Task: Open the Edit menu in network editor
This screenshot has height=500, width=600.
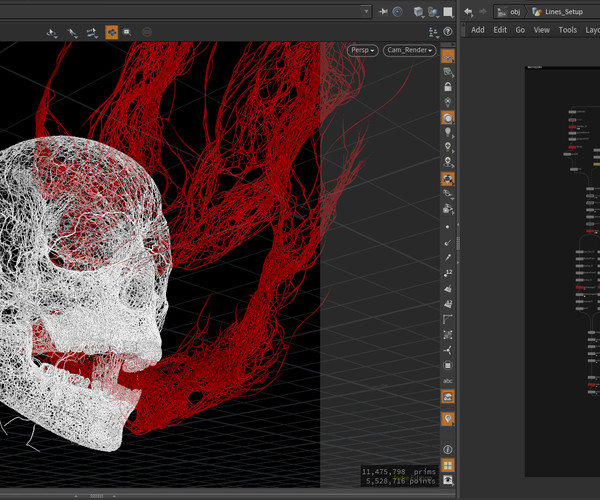Action: tap(499, 30)
